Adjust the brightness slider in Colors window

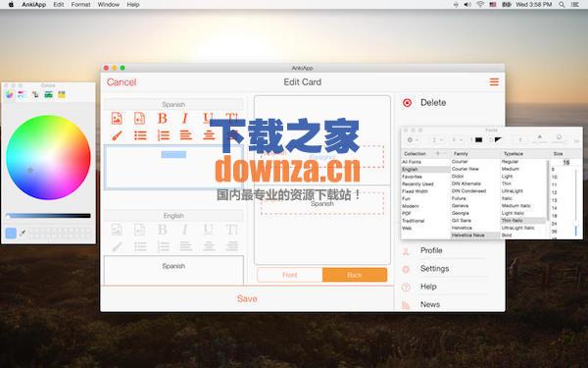48,216
